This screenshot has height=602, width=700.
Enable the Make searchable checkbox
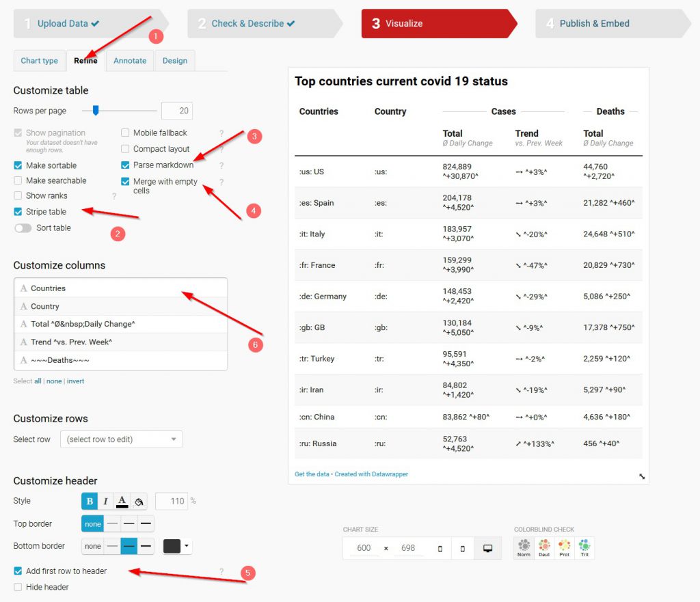click(x=18, y=181)
